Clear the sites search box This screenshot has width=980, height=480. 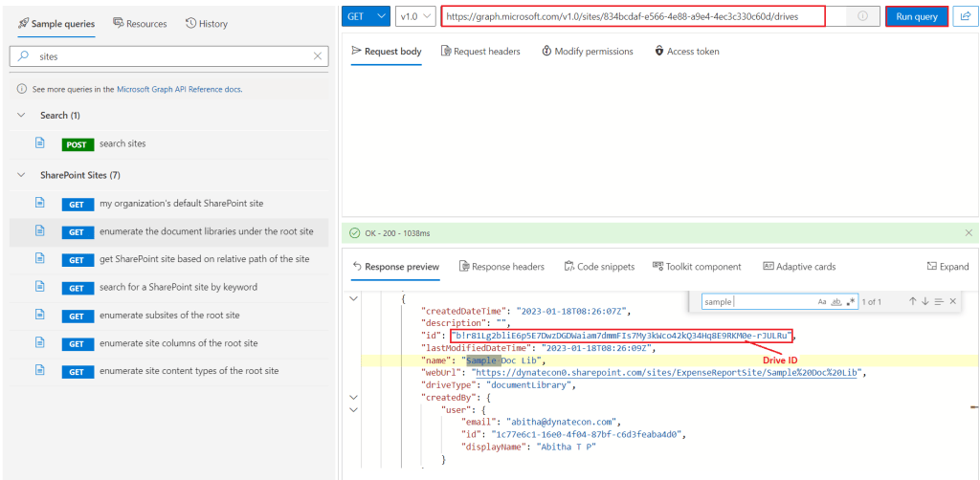click(318, 56)
